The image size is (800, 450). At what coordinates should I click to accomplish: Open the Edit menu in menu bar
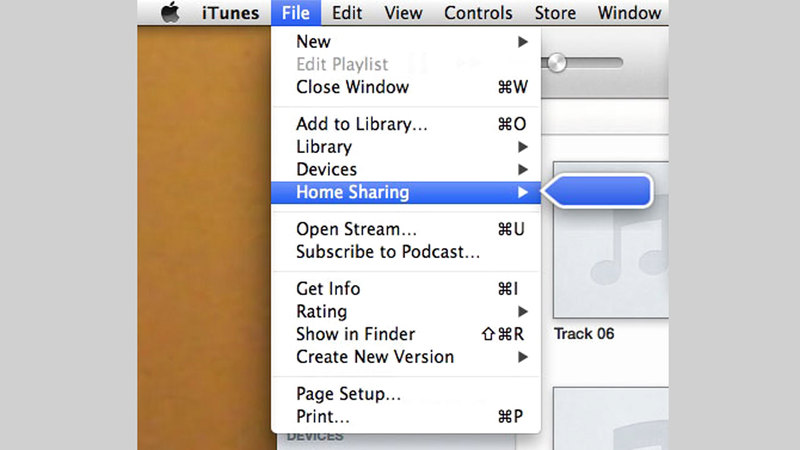[x=347, y=14]
